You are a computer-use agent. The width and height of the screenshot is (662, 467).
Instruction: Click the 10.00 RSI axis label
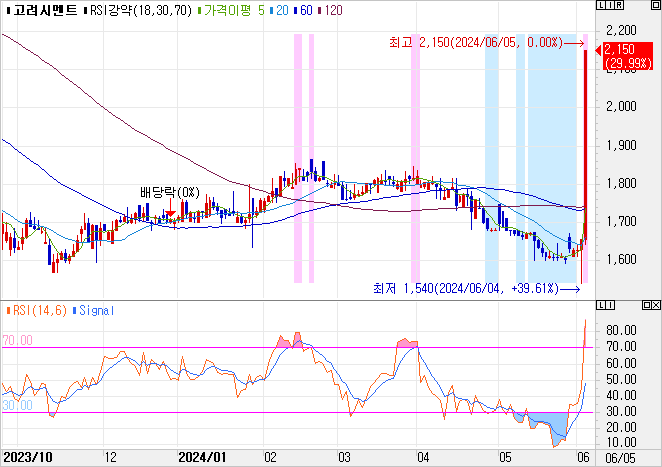(621, 442)
